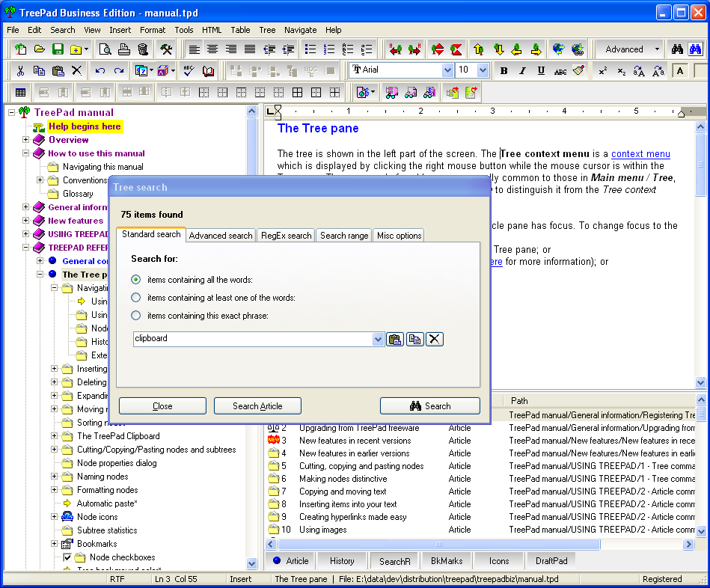
Task: Click the printer icon
Action: click(x=124, y=49)
